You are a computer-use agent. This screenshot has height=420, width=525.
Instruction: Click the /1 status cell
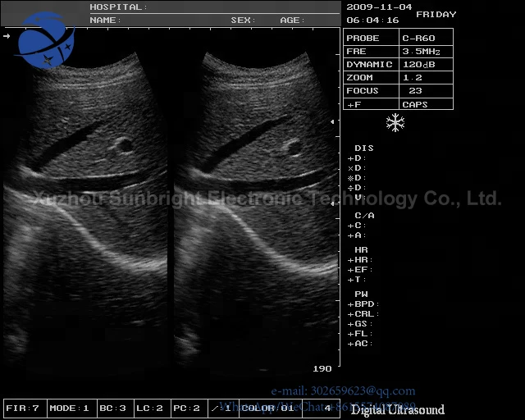[x=223, y=409]
